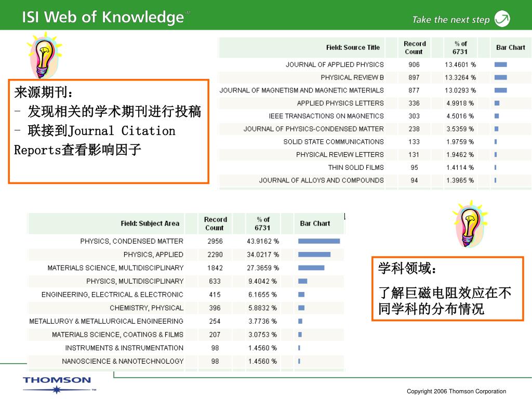Viewport: 532px width, 399px height.
Task: Click the 3.5359 % value
Action: pos(460,129)
